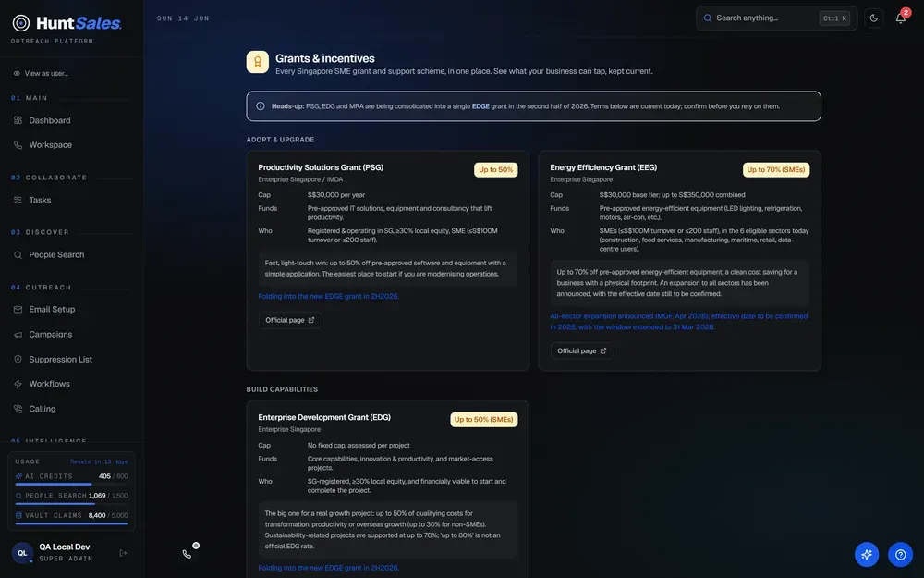This screenshot has width=924, height=578.
Task: Open the notifications bell
Action: point(900,18)
